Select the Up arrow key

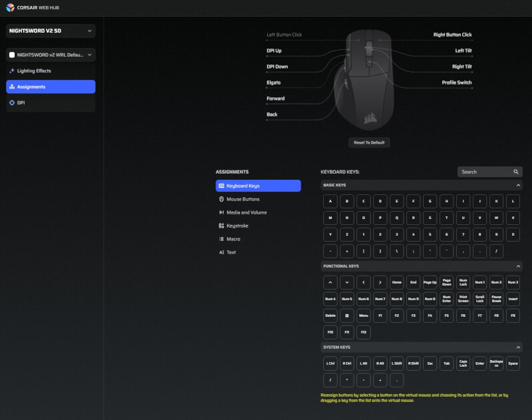click(330, 282)
